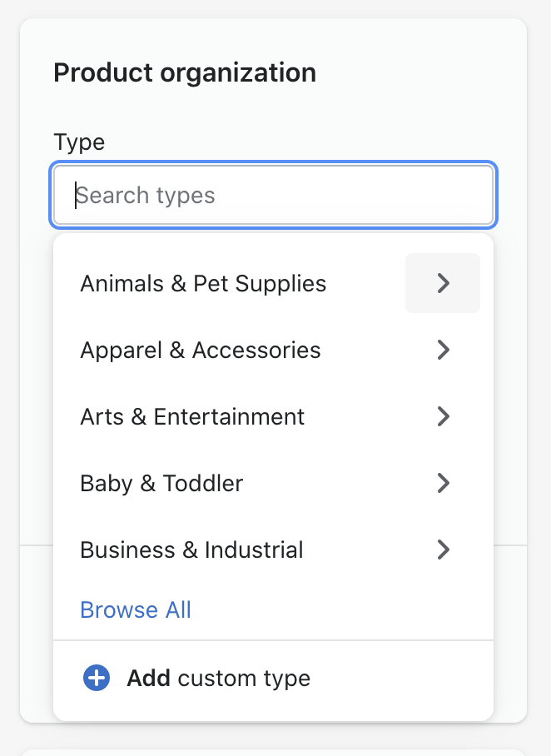Expand Animals & Pet Supplies chevron
551x756 pixels.
(x=443, y=283)
